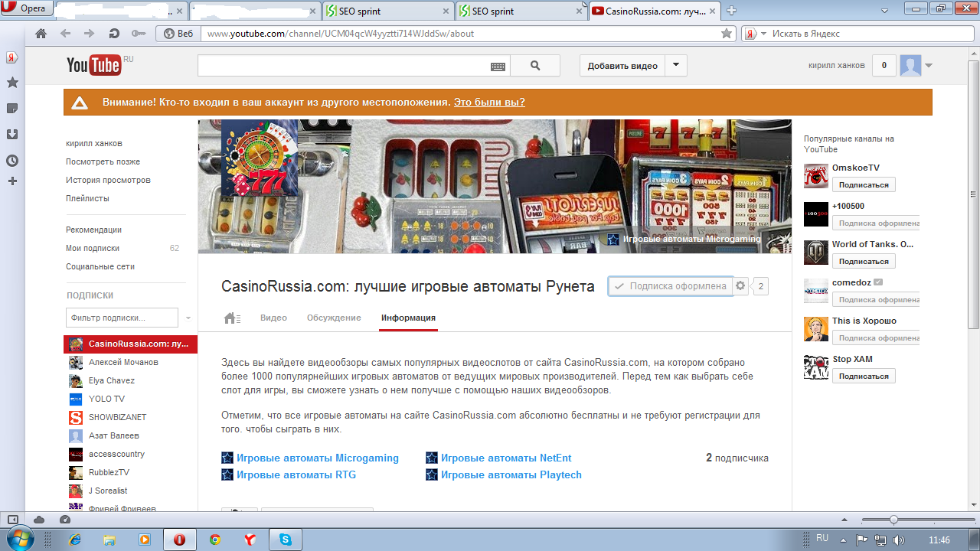Open the on-screen keyboard icon in search box
Viewport: 980px width, 551px height.
coord(498,67)
